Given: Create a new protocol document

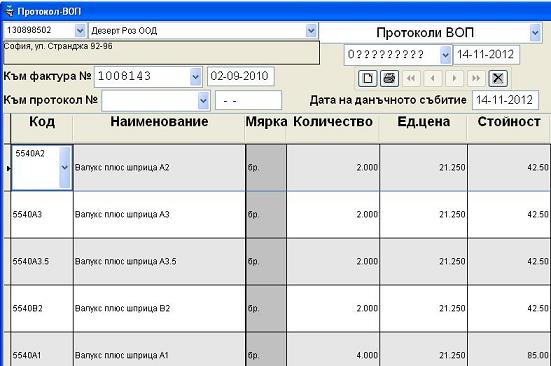Looking at the screenshot, I should click(368, 78).
